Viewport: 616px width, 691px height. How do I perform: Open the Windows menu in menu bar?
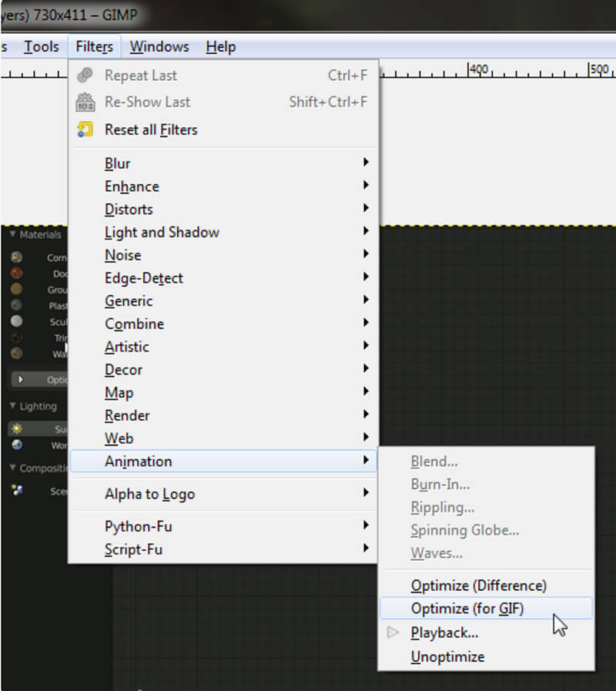tap(159, 47)
